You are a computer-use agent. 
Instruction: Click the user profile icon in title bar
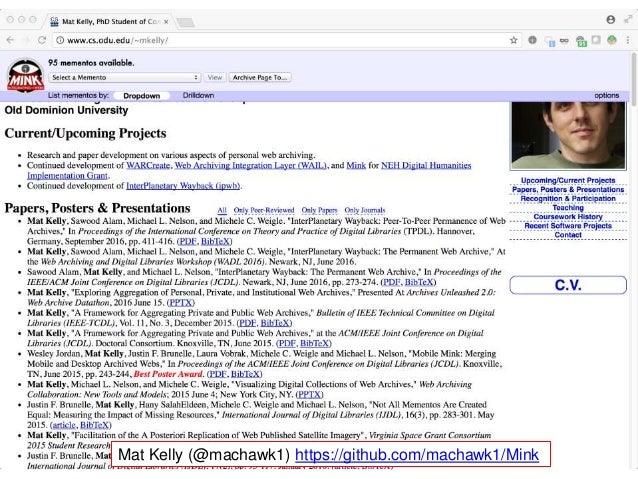pos(610,19)
